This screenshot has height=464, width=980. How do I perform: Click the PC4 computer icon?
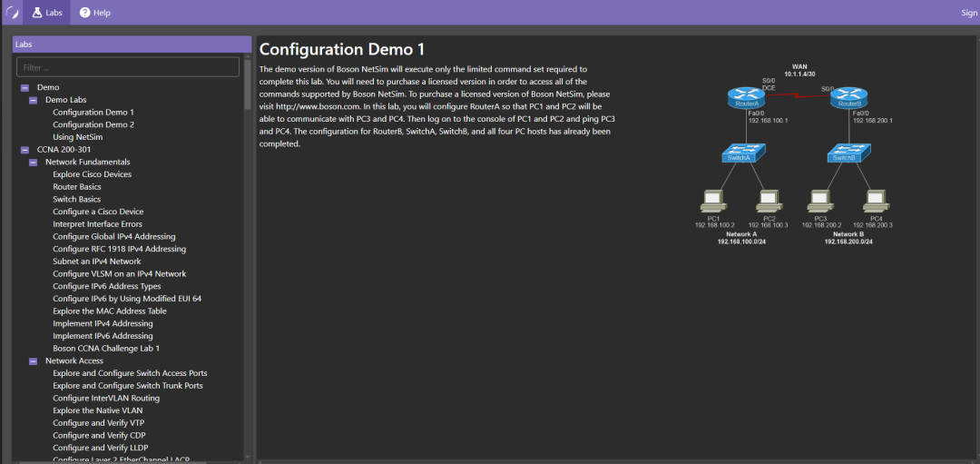coord(876,200)
